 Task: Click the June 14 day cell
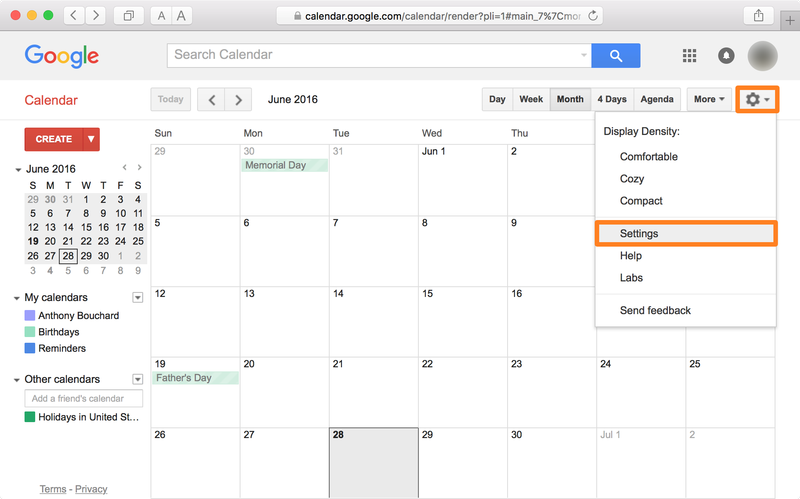[x=373, y=322]
